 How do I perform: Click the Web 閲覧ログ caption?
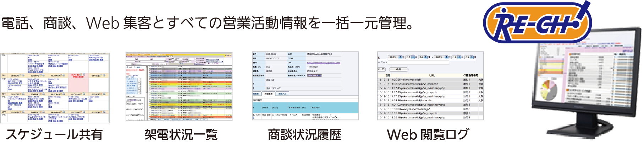point(428,134)
